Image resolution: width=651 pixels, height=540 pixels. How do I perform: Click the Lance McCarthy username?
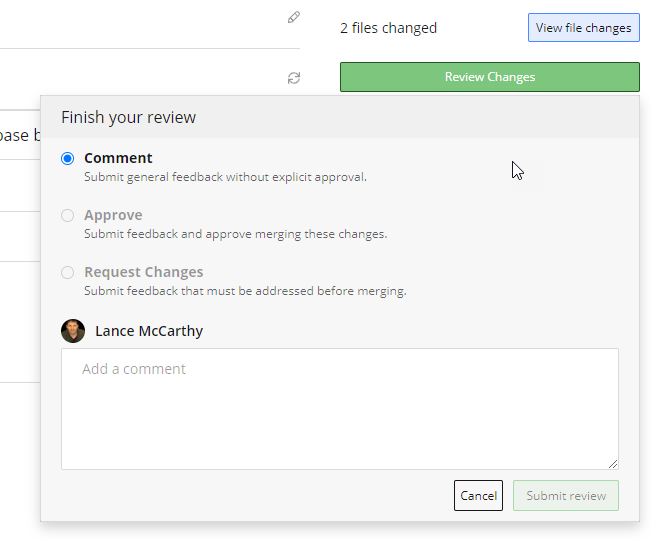[149, 331]
